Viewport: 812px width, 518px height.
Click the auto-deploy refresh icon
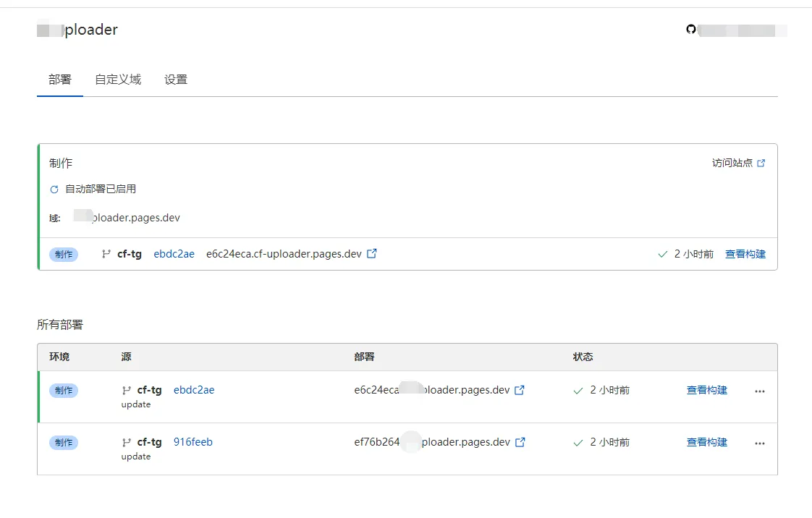click(x=54, y=190)
